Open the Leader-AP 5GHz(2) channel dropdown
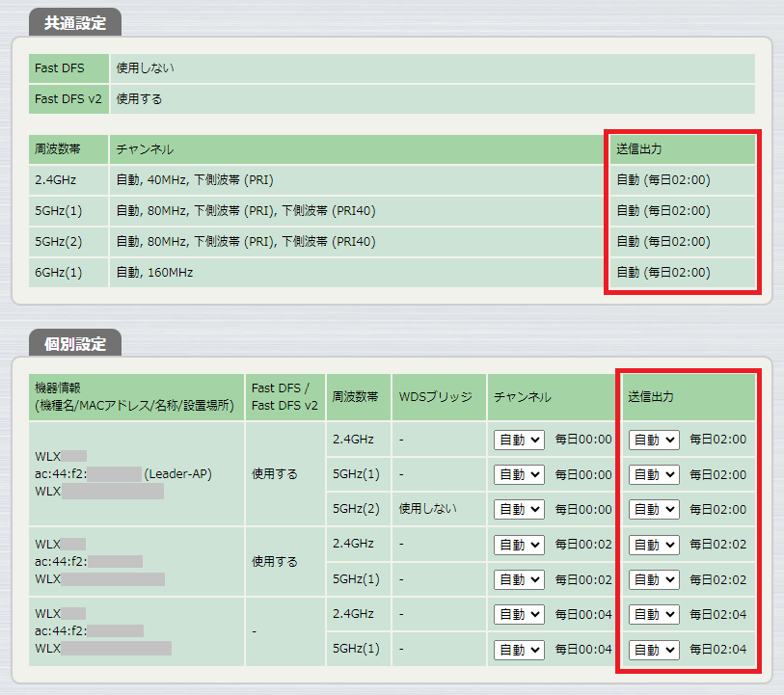The image size is (784, 695). pyautogui.click(x=519, y=509)
